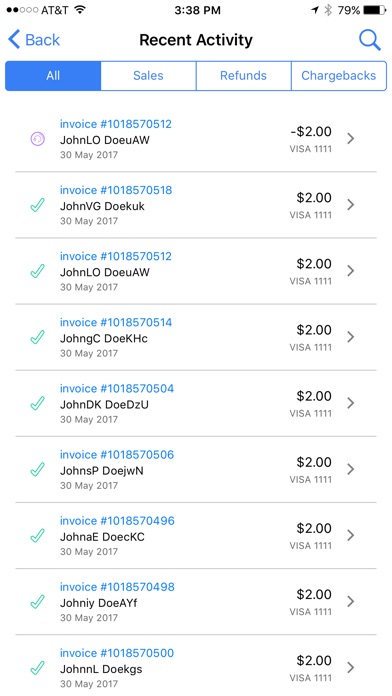Switch to the Refunds tab
392x696 pixels.
(x=243, y=76)
